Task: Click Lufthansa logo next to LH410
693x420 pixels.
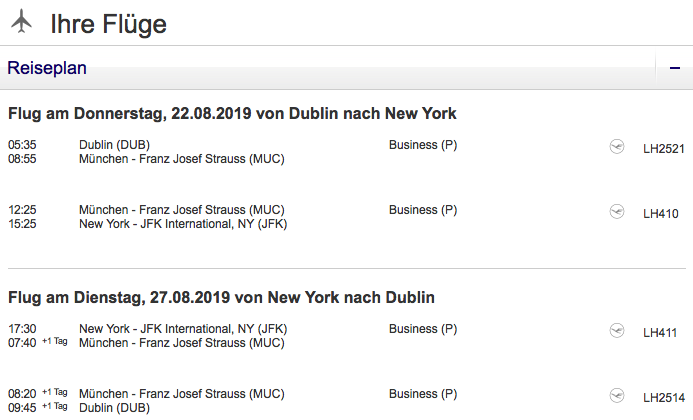Action: tap(617, 212)
